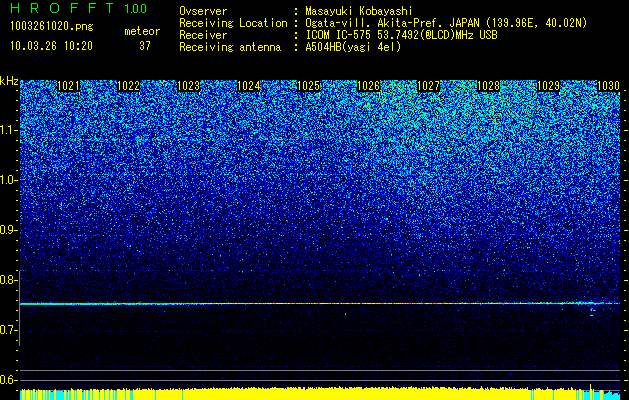Click the 1028 time marker
This screenshot has width=629, height=400.
tap(489, 86)
